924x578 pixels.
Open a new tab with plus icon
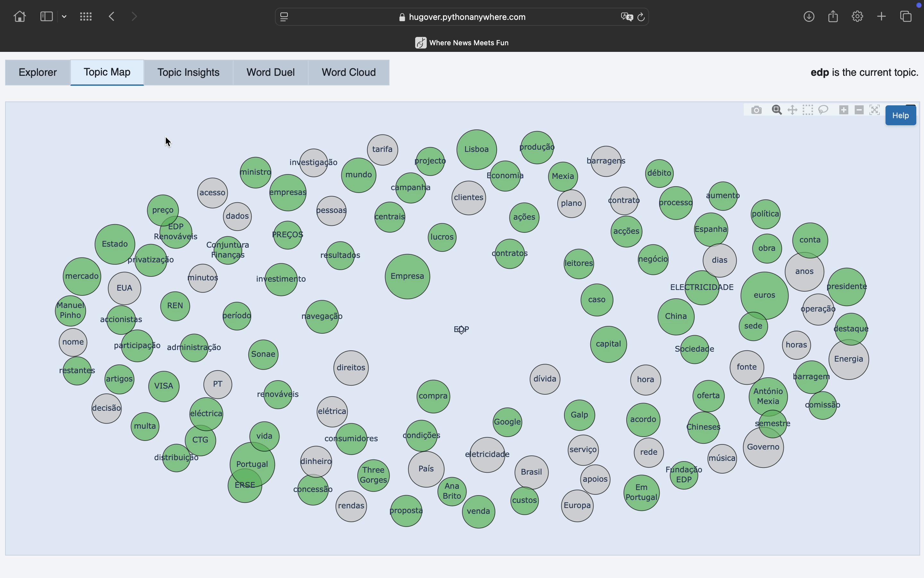(882, 16)
